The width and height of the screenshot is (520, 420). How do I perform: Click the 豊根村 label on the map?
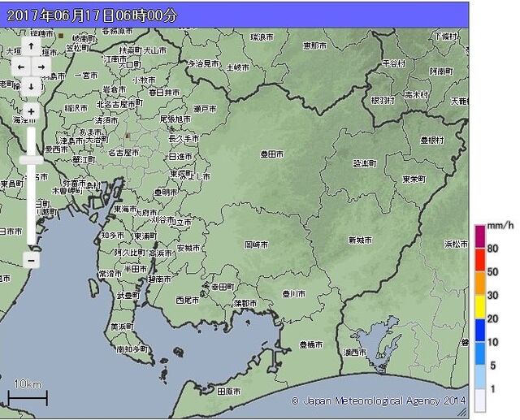point(432,141)
